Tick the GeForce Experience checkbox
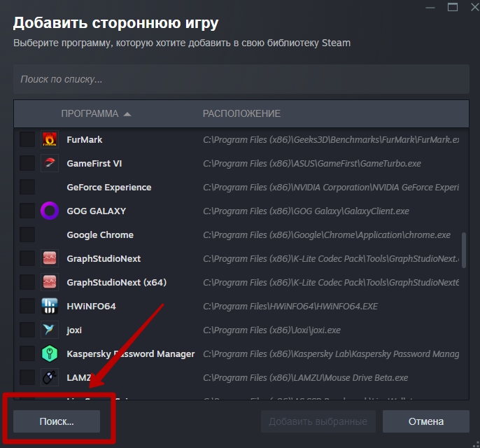 point(27,187)
